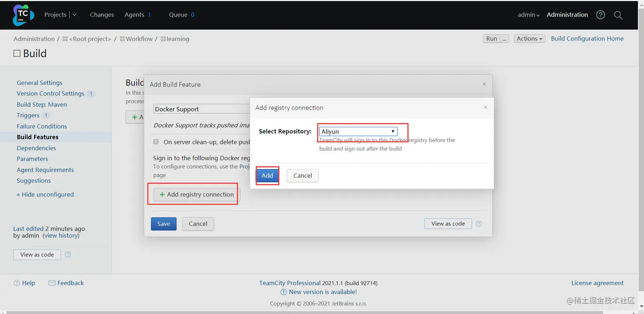This screenshot has width=644, height=314.
Task: Click the Agents count badge 1
Action: pos(149,14)
